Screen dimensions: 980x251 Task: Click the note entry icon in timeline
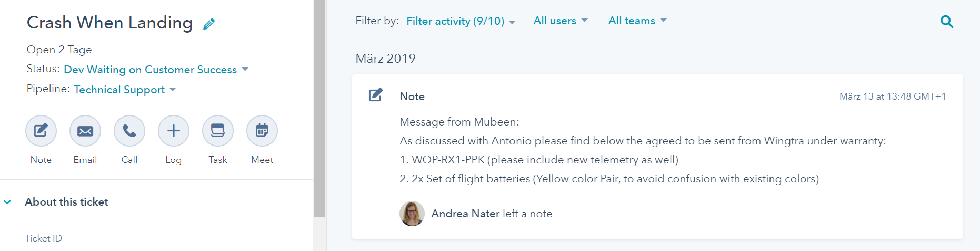tap(376, 95)
